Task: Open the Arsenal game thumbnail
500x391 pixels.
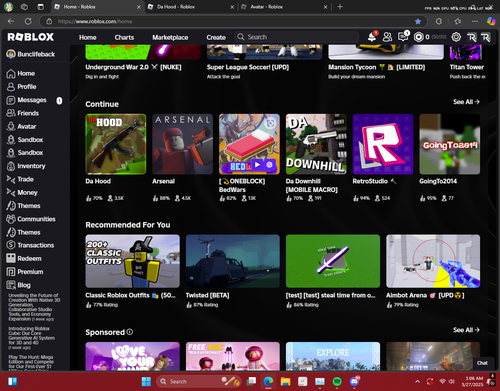Action: [x=182, y=144]
